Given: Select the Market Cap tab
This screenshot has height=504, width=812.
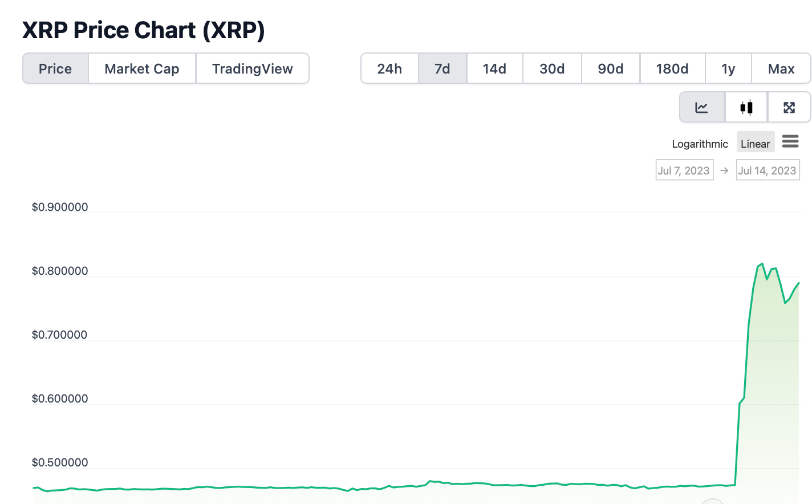Looking at the screenshot, I should click(142, 68).
